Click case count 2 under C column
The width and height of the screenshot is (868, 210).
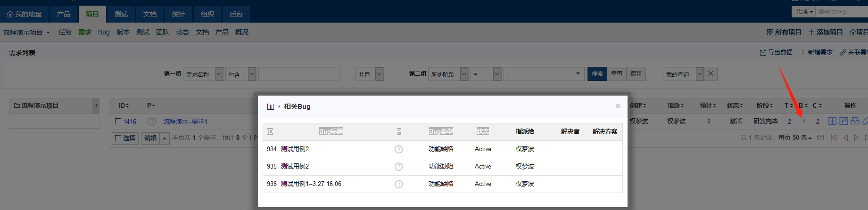[818, 121]
